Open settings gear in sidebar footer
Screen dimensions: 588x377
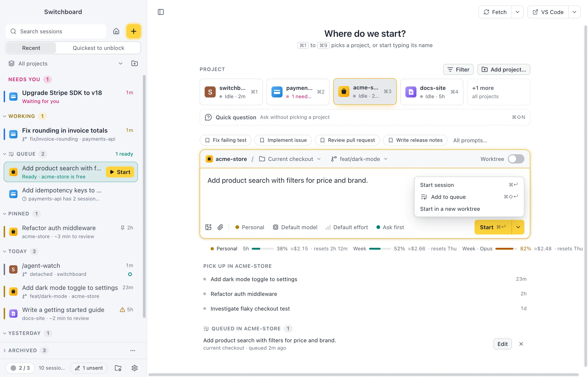click(x=135, y=368)
